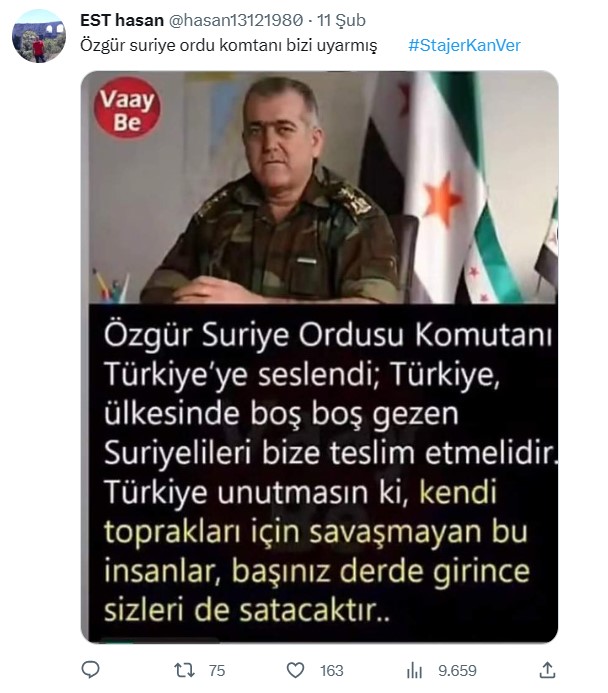The image size is (608, 693).
Task: Open the #StajerKanVer hashtag
Action: (x=464, y=46)
